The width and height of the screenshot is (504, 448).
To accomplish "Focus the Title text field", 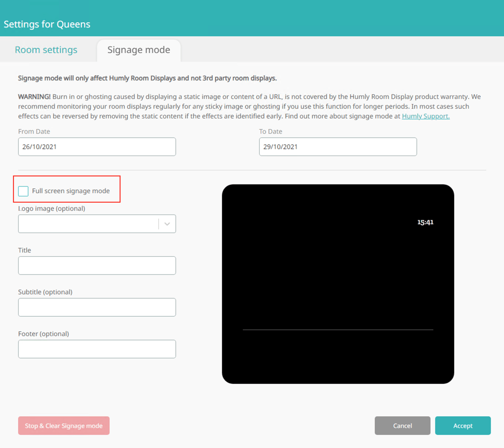I will (x=97, y=265).
